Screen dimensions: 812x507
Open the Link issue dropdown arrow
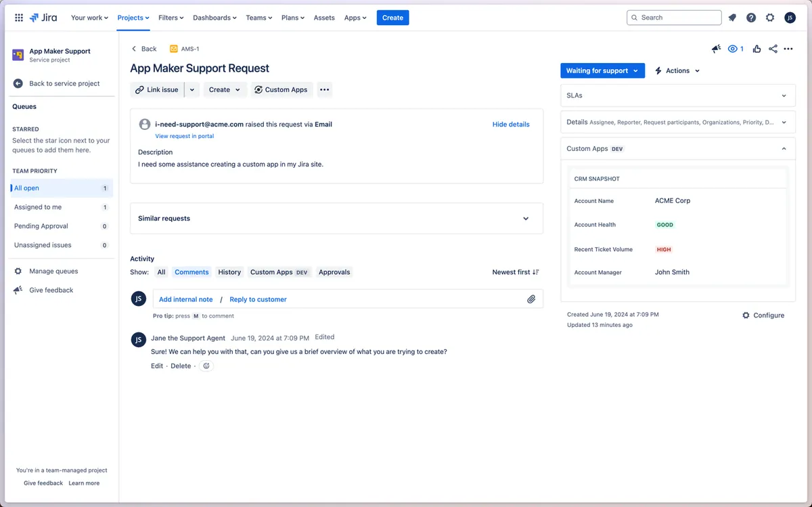tap(191, 89)
